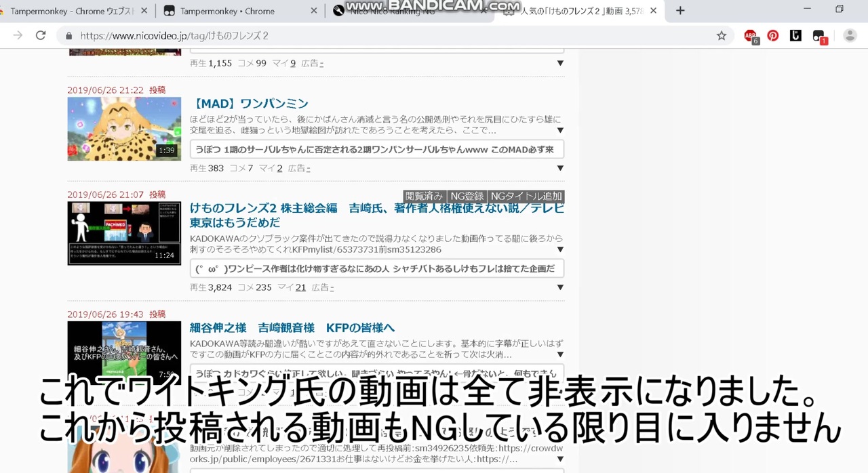Click the '2019/06/26 21:07 投稿' date
This screenshot has width=868, height=473.
116,194
